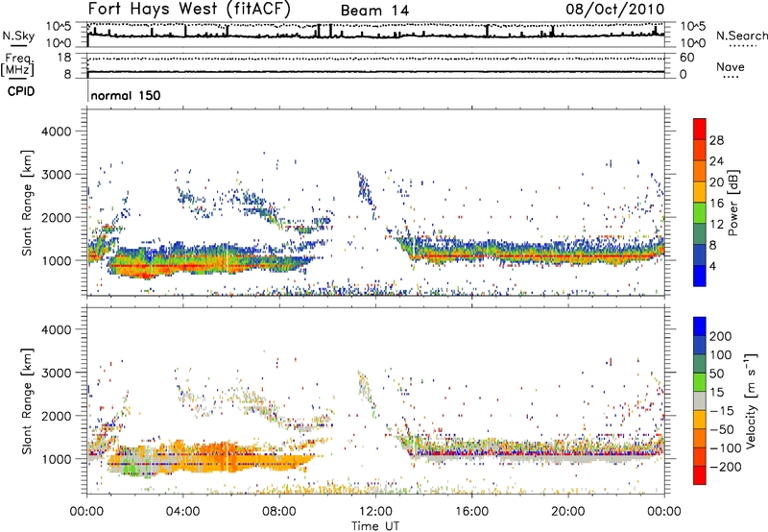The image size is (768, 532).
Task: Click the 'N.Sky' legend label
Action: tap(18, 36)
